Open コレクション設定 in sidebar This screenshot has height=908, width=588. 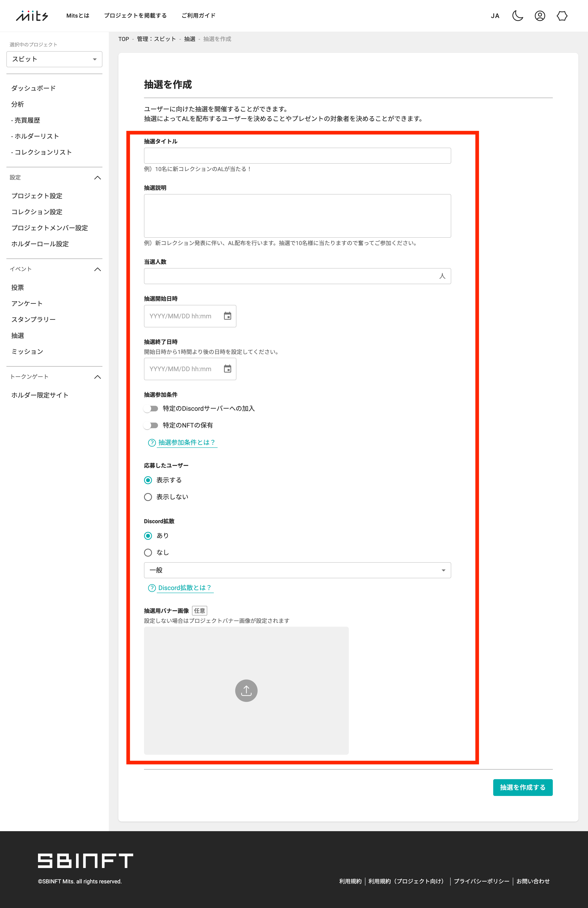click(37, 212)
